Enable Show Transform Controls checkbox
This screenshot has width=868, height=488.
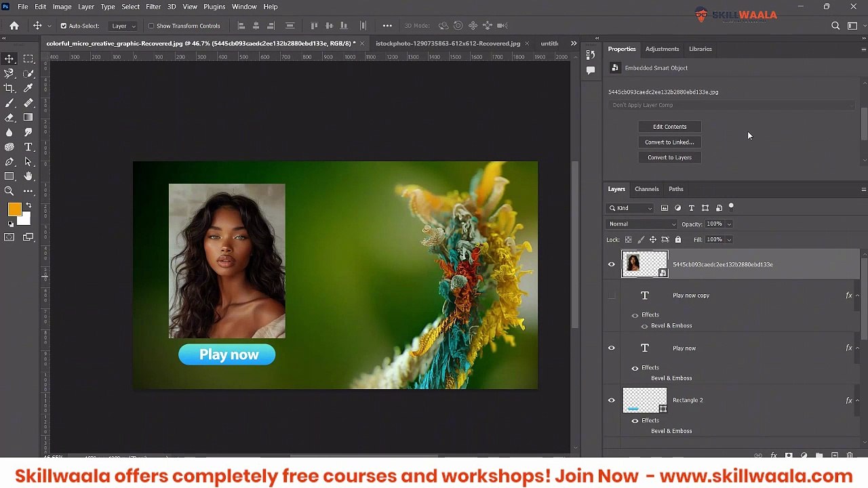point(151,26)
